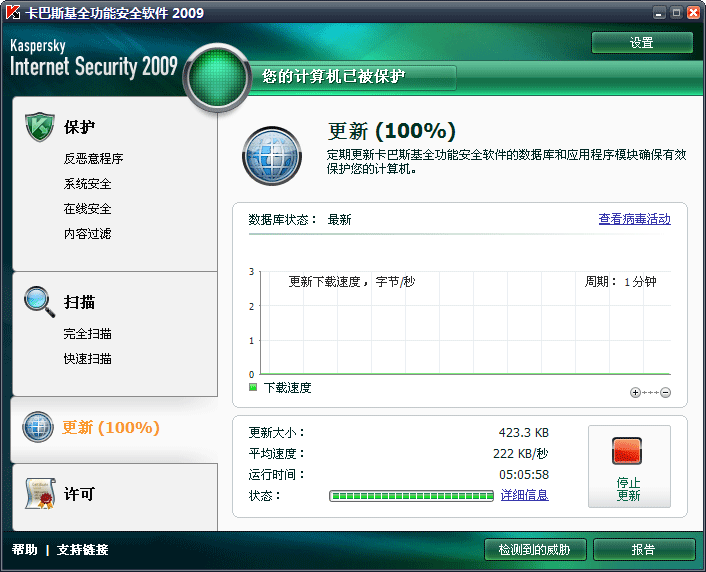This screenshot has width=706, height=572.
Task: Open the 设置 settings button
Action: pos(642,43)
